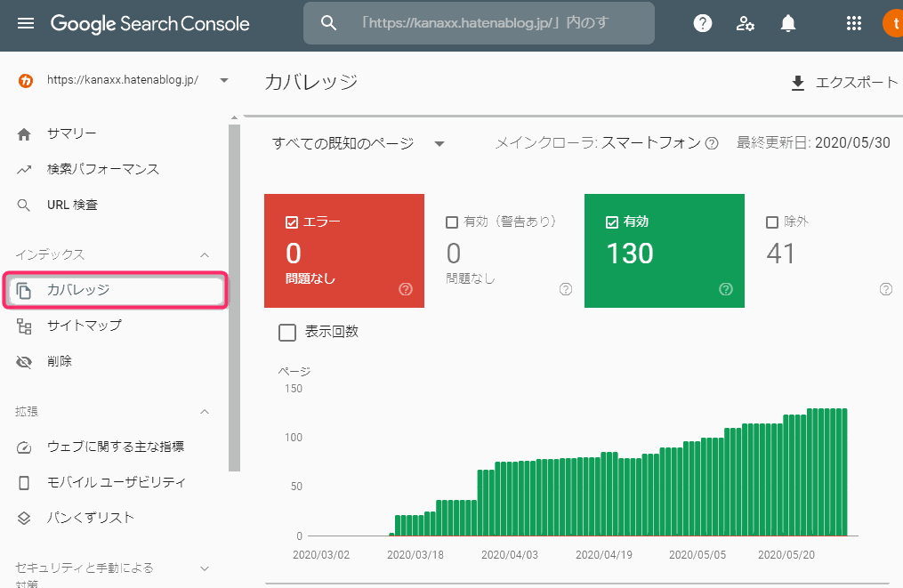Screen dimensions: 903x588
Task: Open the property selector dropdown arrow
Action: (x=224, y=81)
